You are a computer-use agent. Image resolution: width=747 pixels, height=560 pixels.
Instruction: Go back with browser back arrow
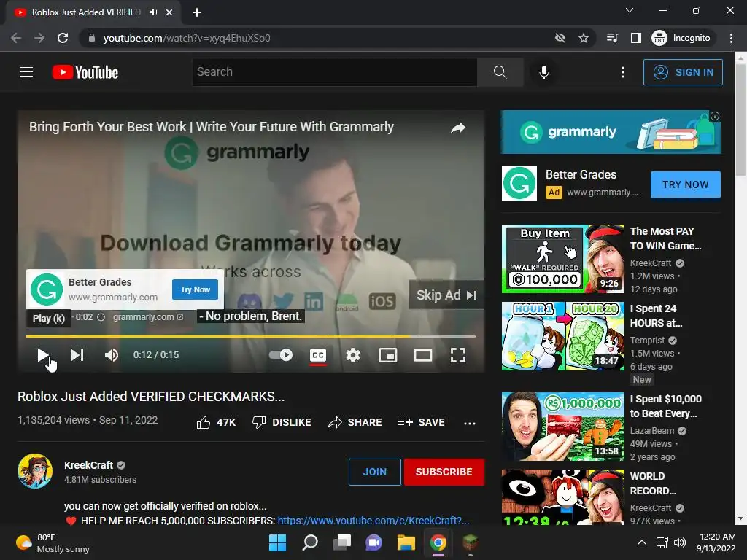[x=16, y=38]
